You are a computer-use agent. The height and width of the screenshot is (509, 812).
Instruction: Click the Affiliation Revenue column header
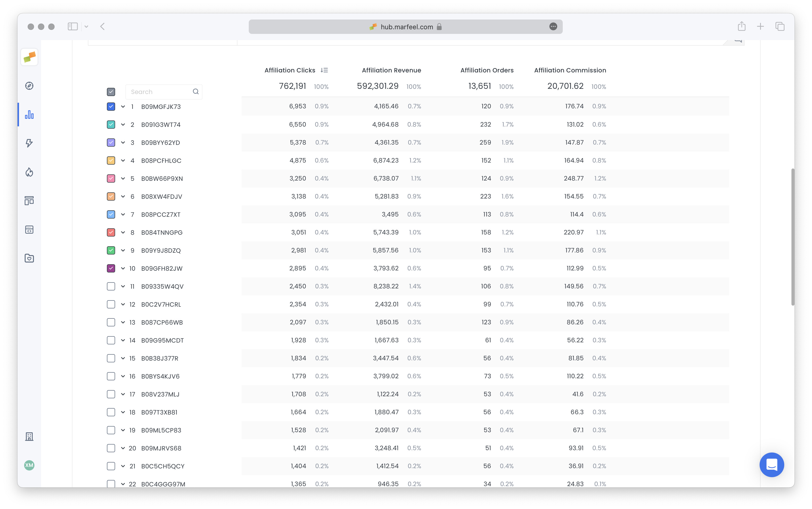(x=391, y=70)
